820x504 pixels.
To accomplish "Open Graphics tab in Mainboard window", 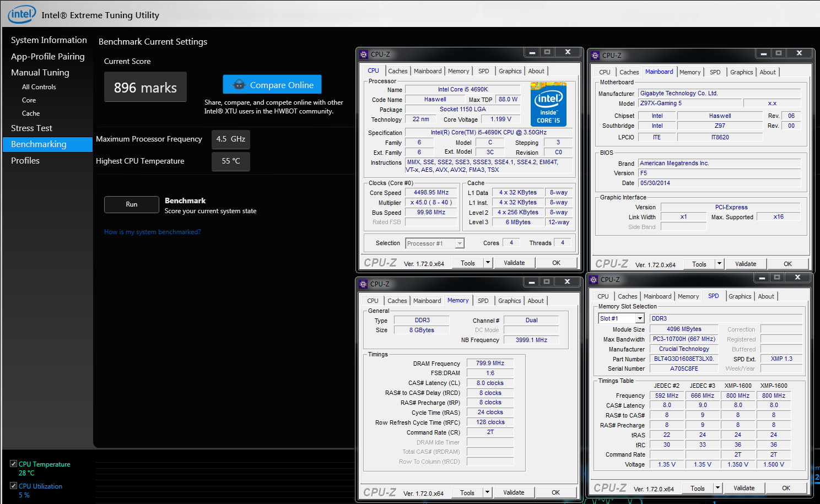I will click(x=742, y=72).
